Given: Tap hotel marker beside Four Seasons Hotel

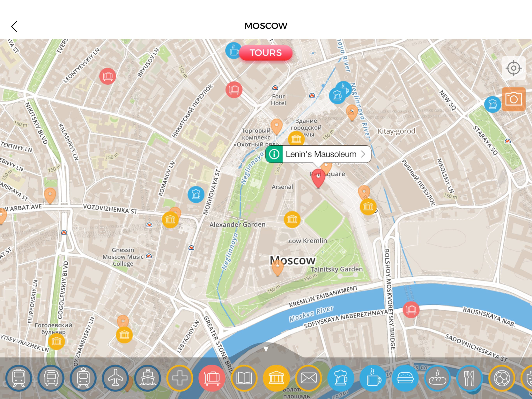Looking at the screenshot, I should coord(234,90).
